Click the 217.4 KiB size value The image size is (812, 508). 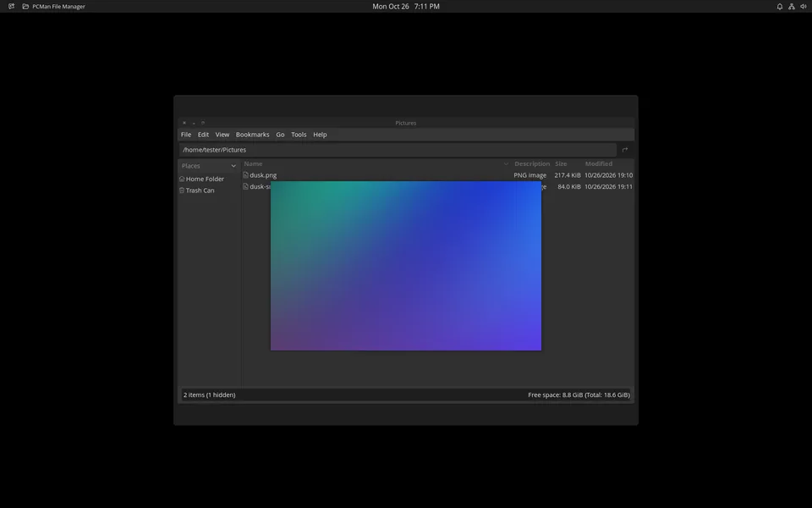click(x=567, y=175)
